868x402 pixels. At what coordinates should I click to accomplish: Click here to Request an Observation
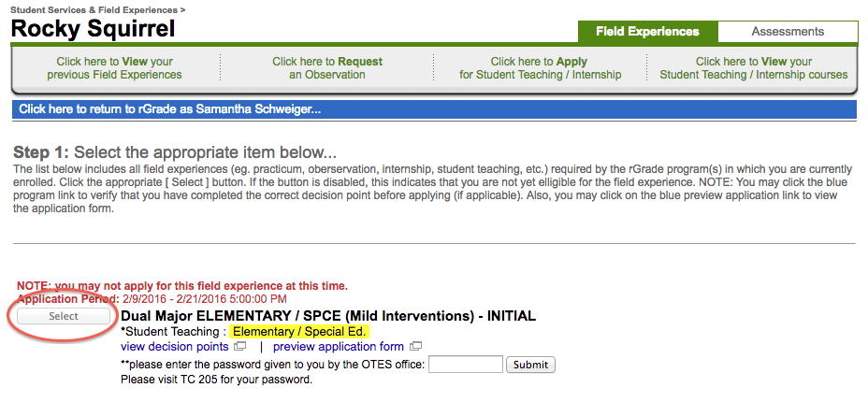point(327,68)
